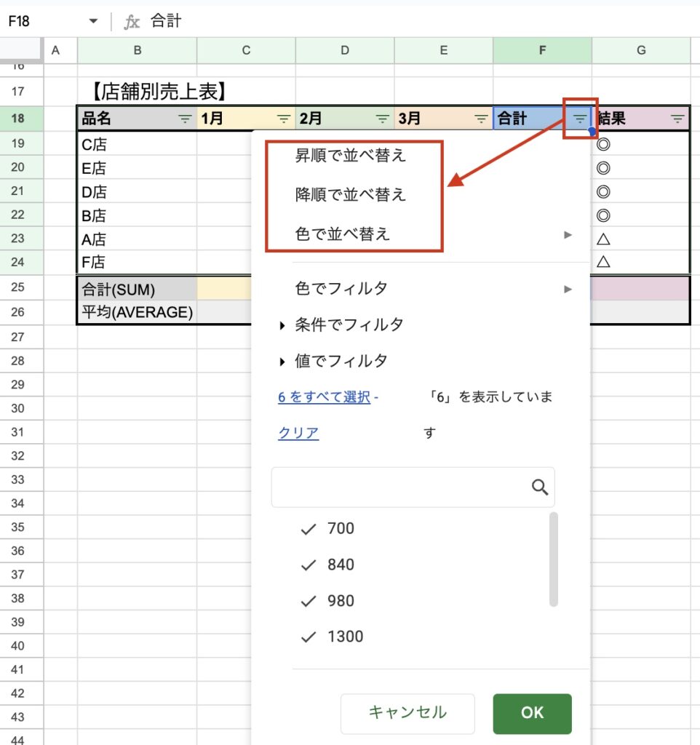The image size is (700, 745).
Task: Click the filter icon in 合計 header
Action: coord(580,119)
